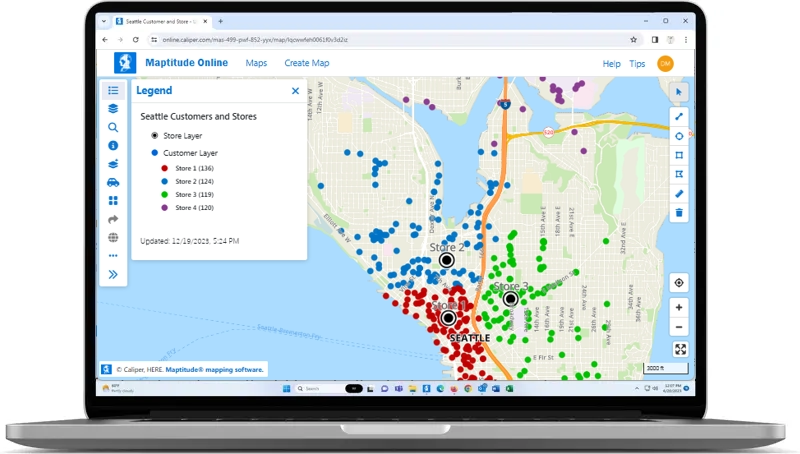The image size is (800, 454).
Task: Expand the left toolbar with double chevron
Action: (113, 274)
